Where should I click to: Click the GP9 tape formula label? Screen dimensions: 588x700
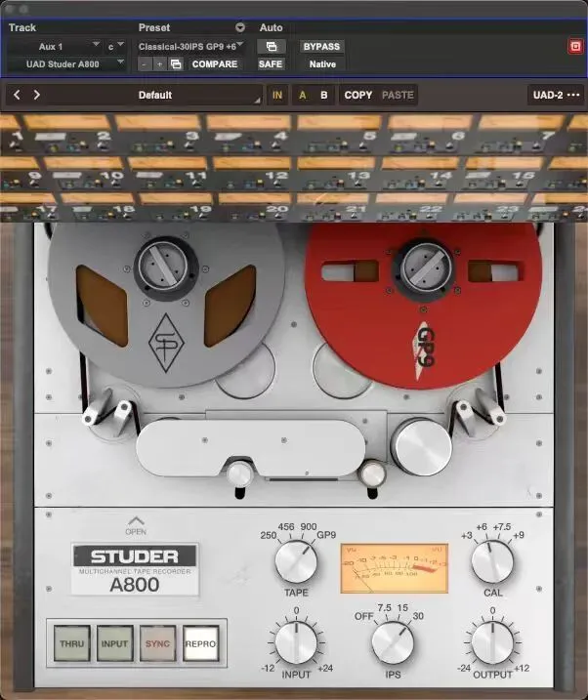pyautogui.click(x=326, y=535)
